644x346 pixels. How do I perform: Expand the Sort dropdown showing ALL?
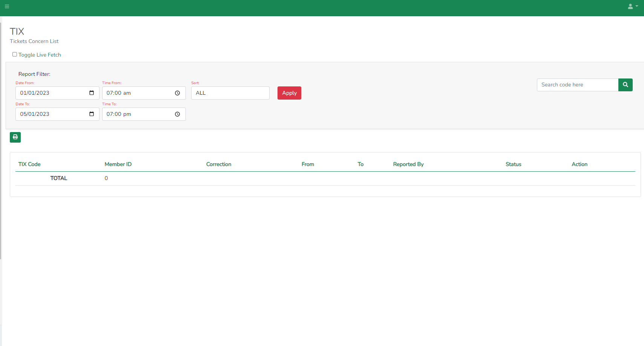(230, 93)
